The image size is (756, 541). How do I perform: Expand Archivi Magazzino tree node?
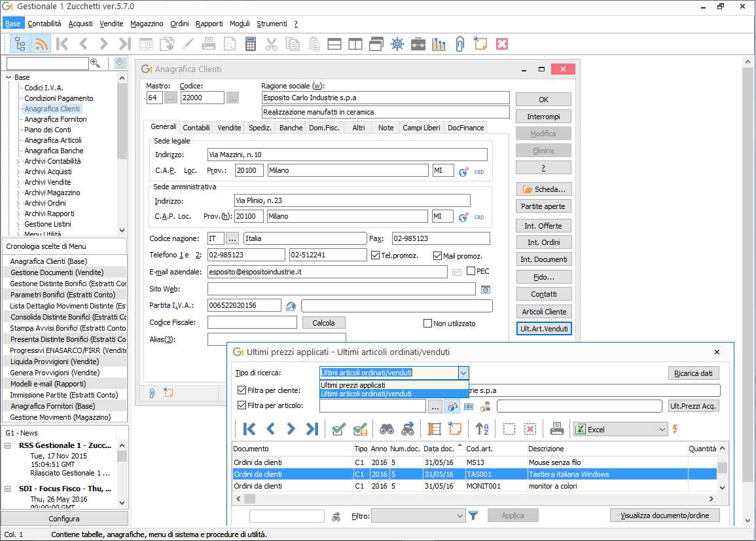point(18,193)
